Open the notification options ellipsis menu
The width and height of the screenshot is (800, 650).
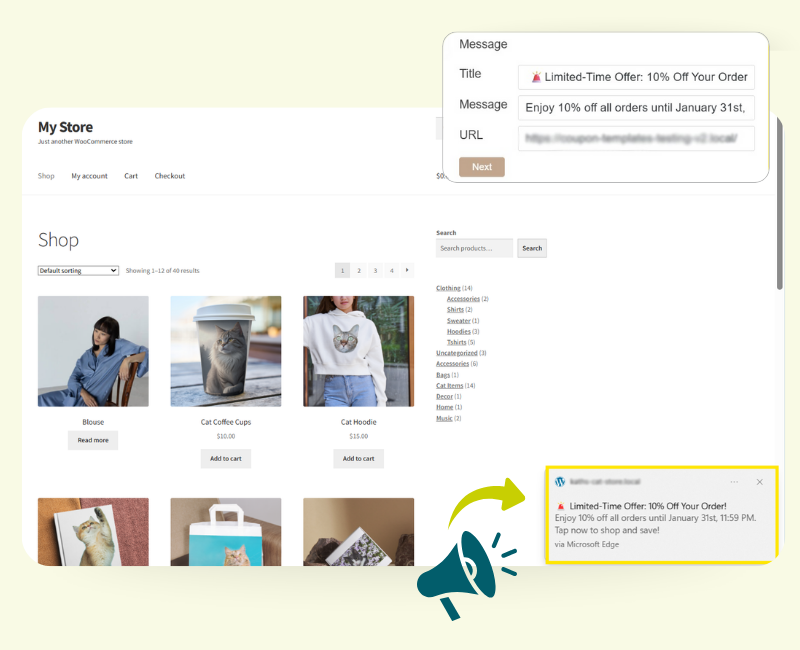[736, 481]
